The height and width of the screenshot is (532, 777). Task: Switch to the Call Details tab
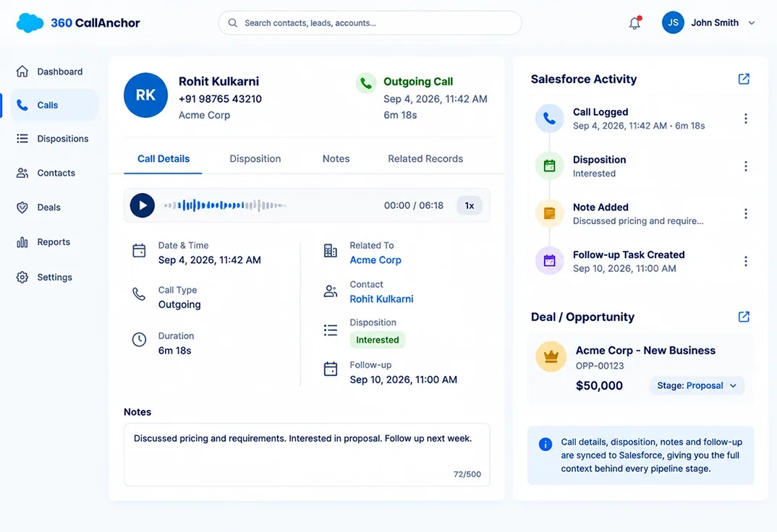[x=164, y=159]
